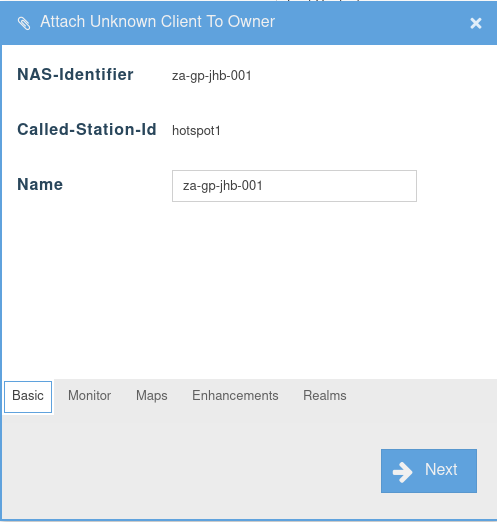Click the NAS-Identifier label
This screenshot has width=497, height=522.
pos(75,74)
